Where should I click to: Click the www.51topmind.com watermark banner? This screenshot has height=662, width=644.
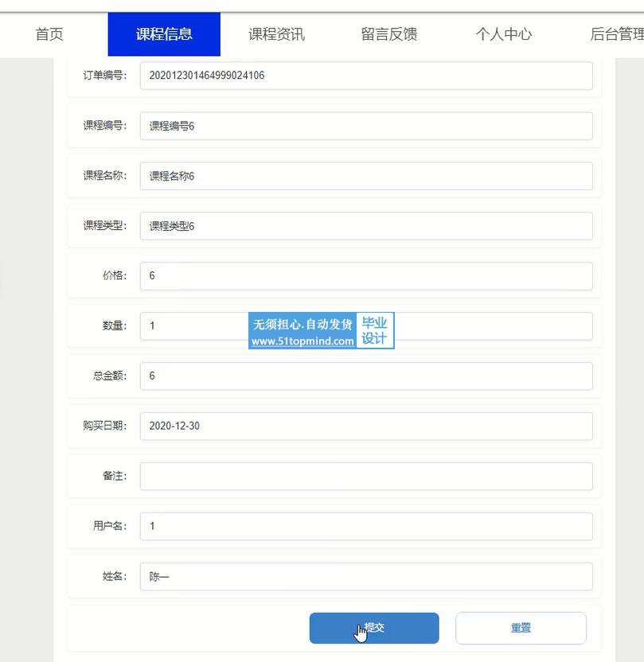click(302, 341)
